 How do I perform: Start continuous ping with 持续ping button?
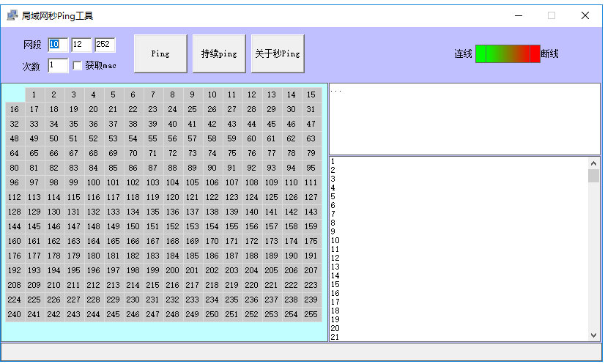(219, 54)
